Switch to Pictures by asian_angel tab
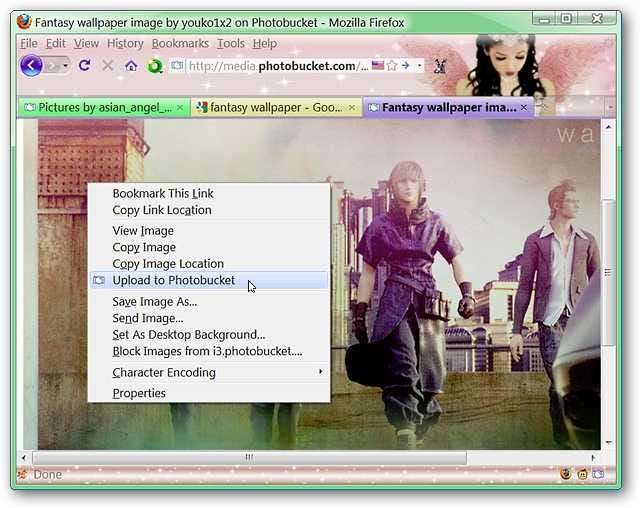Screen dimensions: 640x508 [104, 108]
